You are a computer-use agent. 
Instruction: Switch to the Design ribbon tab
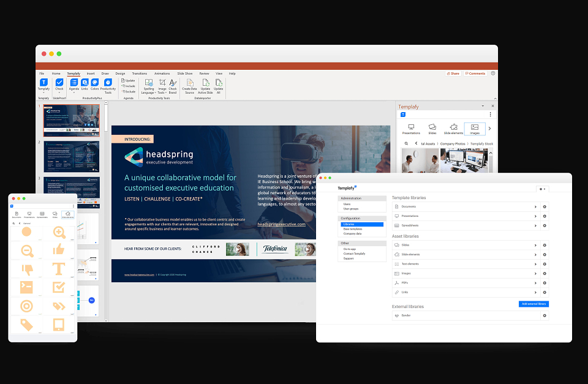point(120,73)
